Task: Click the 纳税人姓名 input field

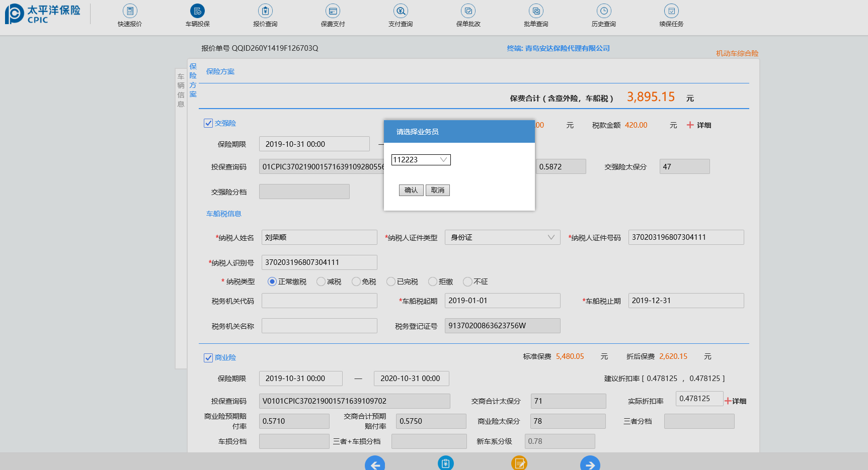Action: [319, 237]
